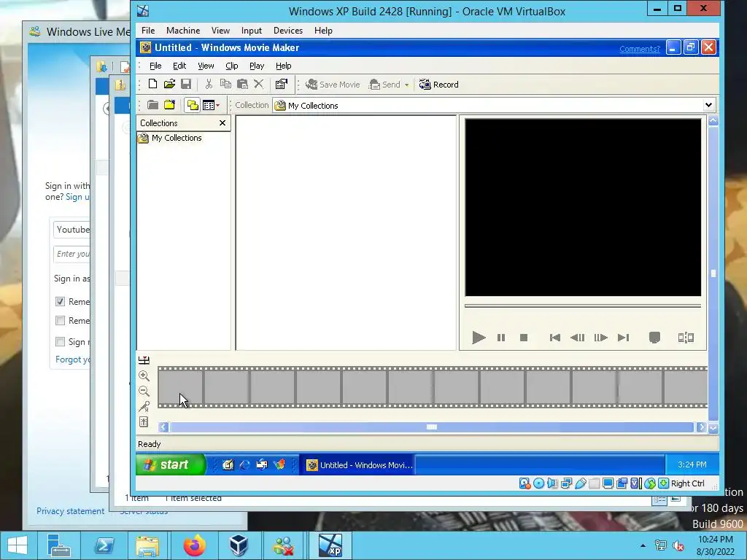Viewport: 747px width, 560px height.
Task: Click the Cut scissors icon
Action: coord(209,85)
